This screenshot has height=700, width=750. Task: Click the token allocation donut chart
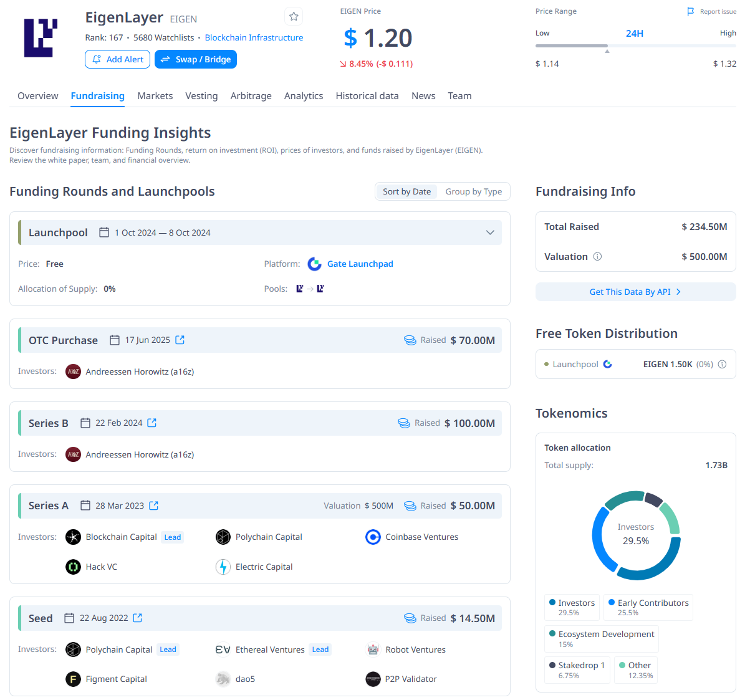point(636,535)
